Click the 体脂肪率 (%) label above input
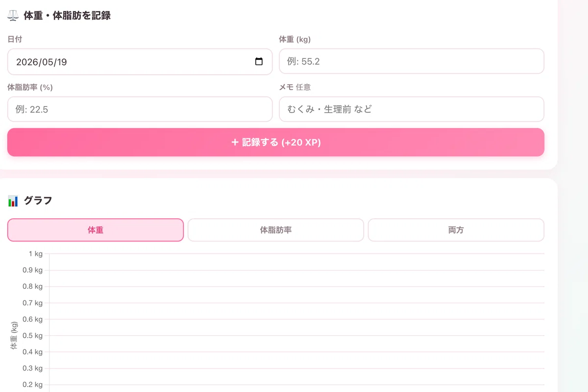The width and height of the screenshot is (588, 392). [x=30, y=87]
